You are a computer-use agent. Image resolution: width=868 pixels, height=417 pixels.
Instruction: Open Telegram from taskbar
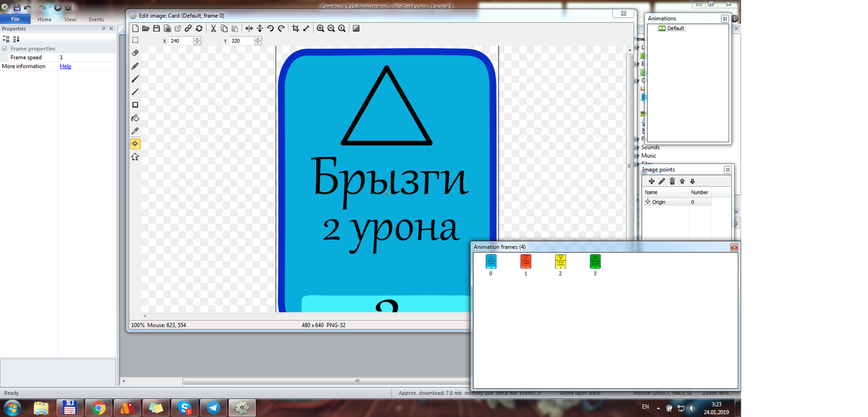213,408
